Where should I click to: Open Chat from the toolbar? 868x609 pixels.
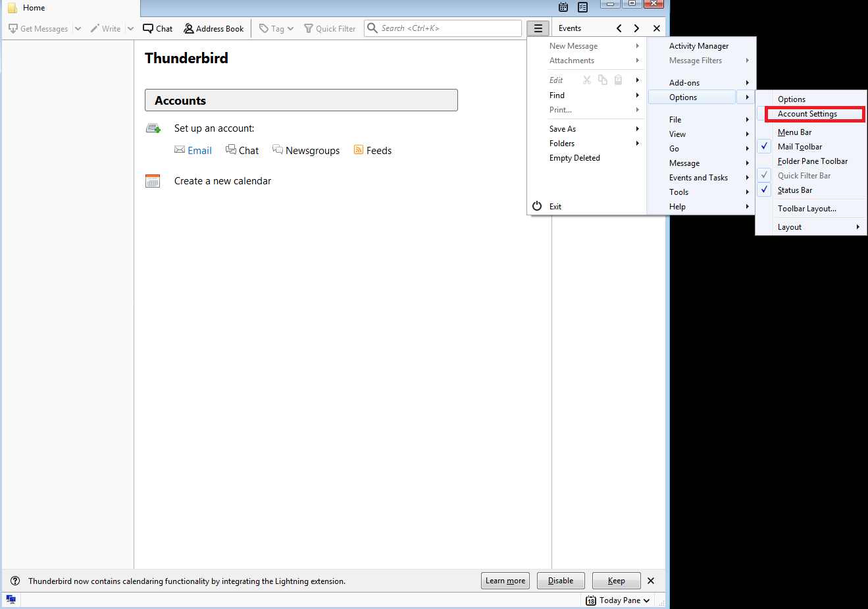pyautogui.click(x=158, y=28)
